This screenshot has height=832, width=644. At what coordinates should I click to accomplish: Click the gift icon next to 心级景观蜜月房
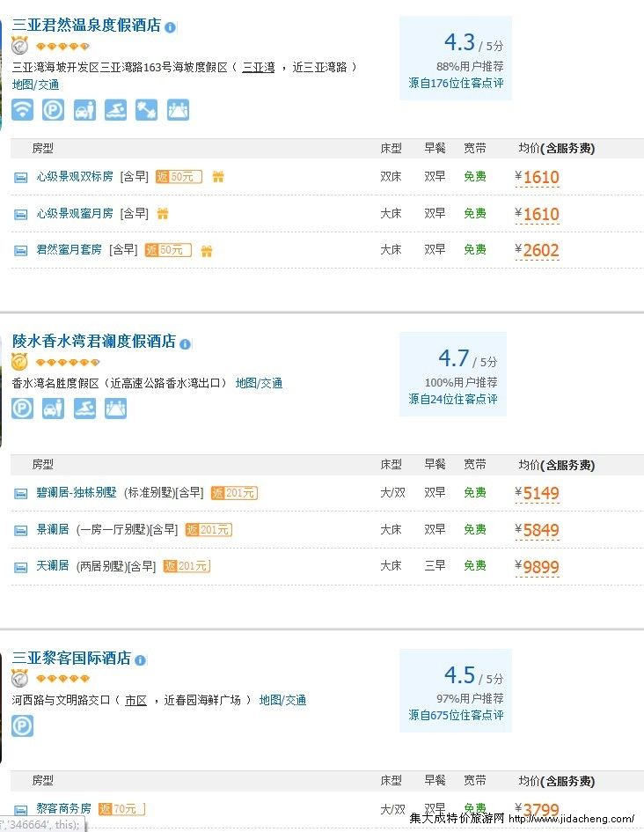point(163,214)
